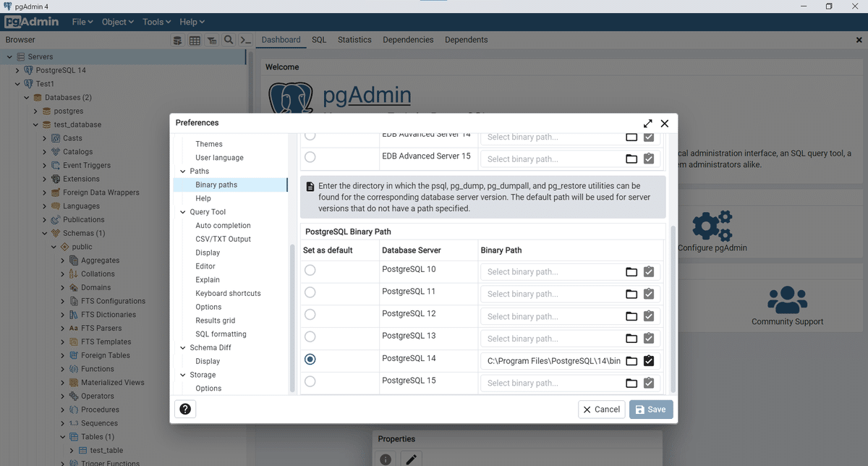
Task: Click the binary path field for PostgreSQL 12
Action: click(550, 316)
